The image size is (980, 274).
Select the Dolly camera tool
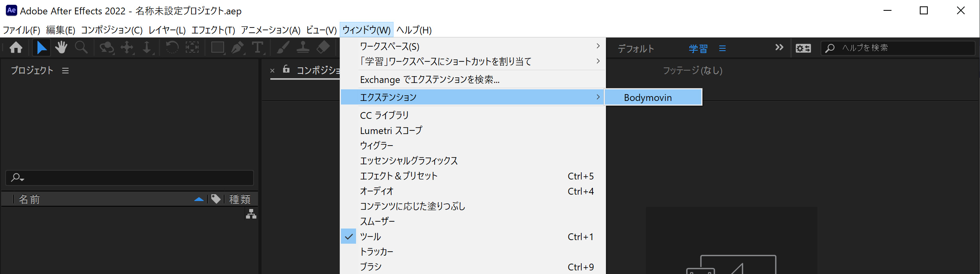[x=147, y=48]
